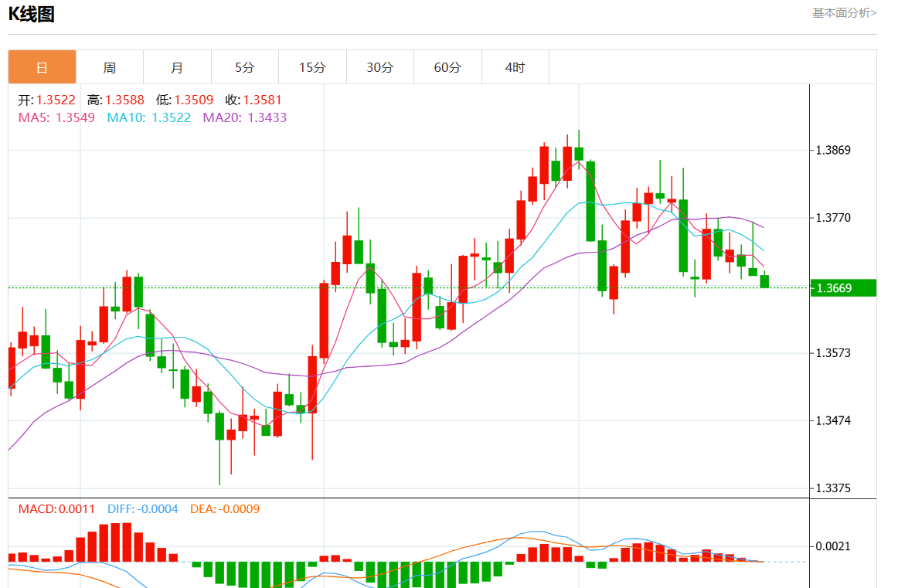
Task: Click the 低:1.3509 low value
Action: pos(185,100)
